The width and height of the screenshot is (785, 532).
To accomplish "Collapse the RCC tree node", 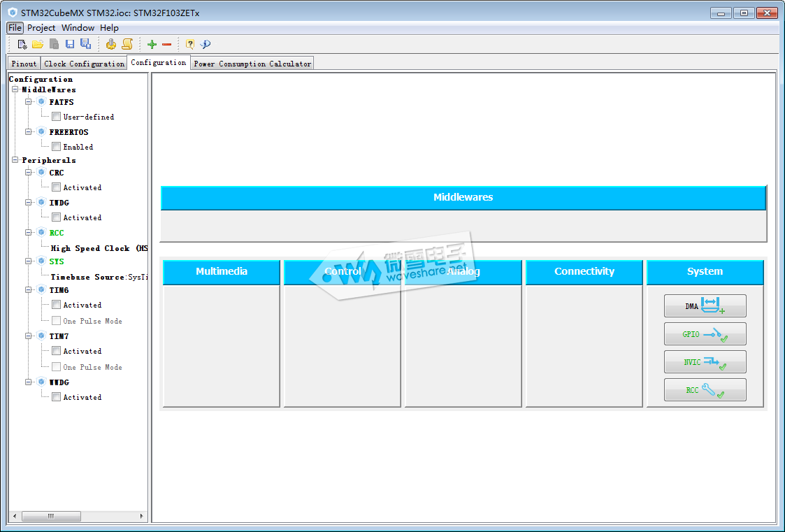I will pyautogui.click(x=29, y=232).
